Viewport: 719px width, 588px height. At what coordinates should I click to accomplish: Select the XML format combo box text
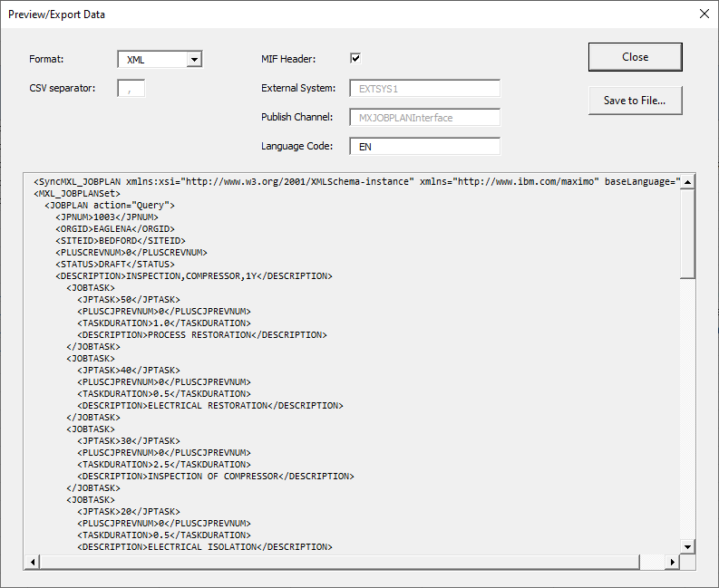click(136, 60)
